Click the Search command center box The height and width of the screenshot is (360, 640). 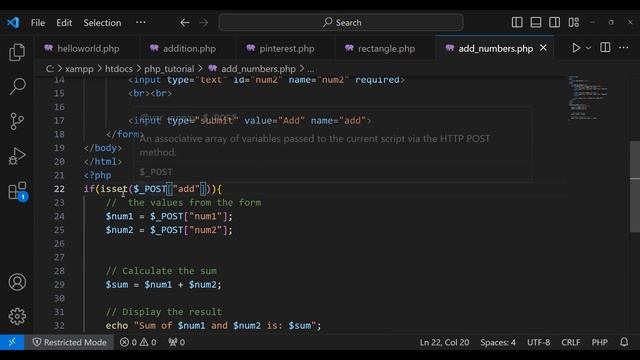341,22
